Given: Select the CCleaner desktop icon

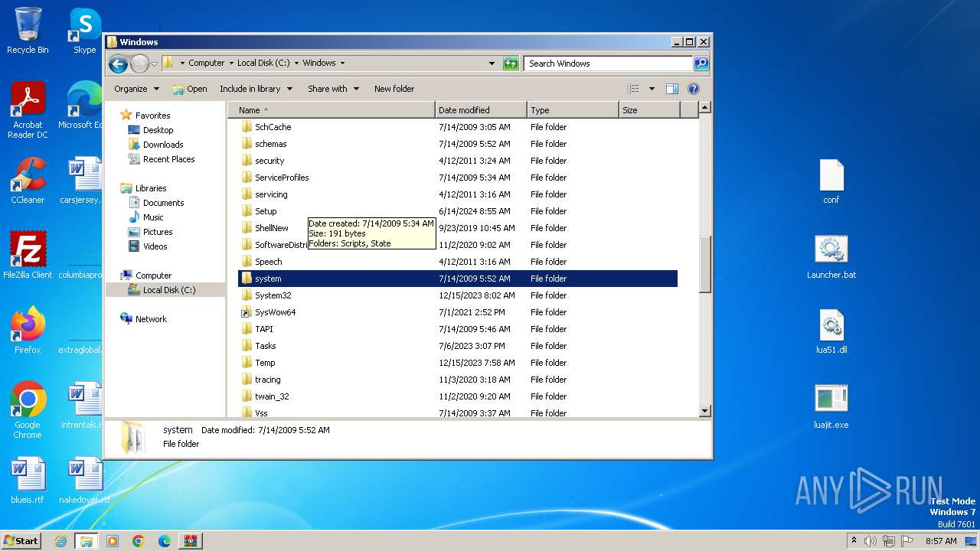Looking at the screenshot, I should pos(28,181).
